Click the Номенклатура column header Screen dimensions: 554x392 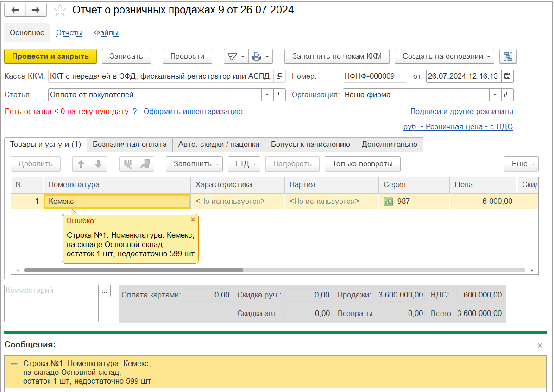click(x=117, y=185)
